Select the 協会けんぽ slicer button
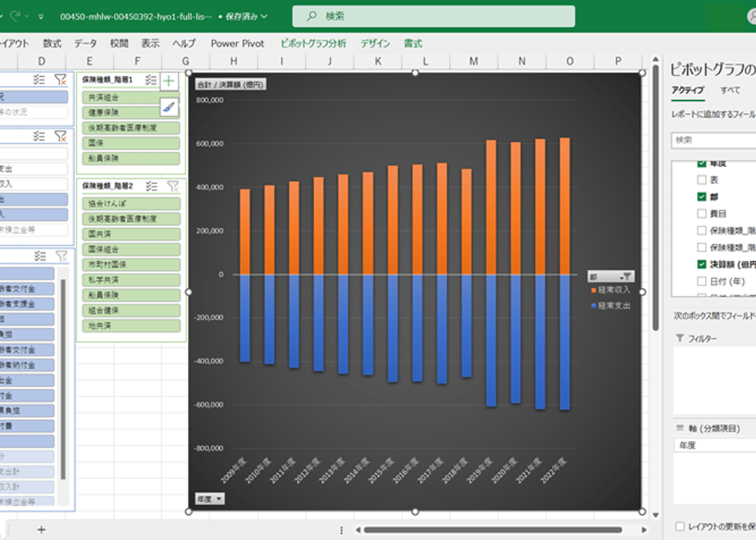756x540 pixels. [x=131, y=204]
